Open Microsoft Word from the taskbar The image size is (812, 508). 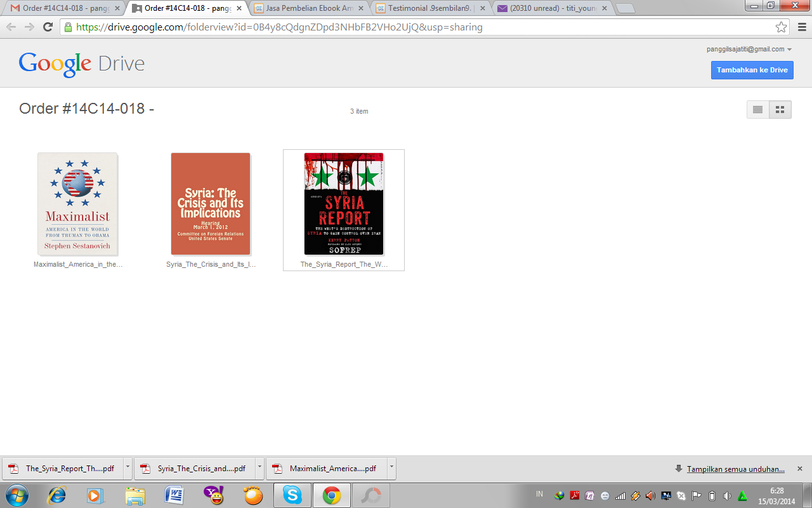pyautogui.click(x=174, y=495)
